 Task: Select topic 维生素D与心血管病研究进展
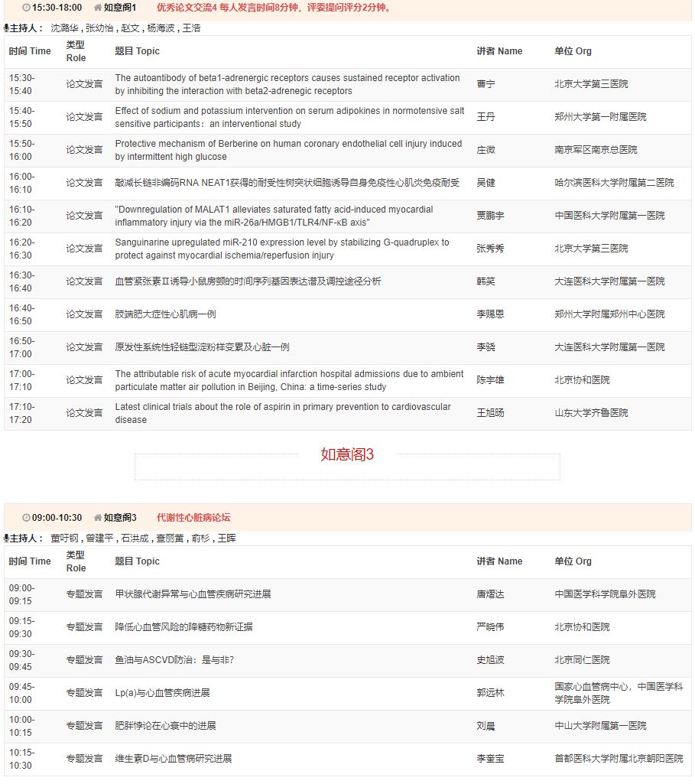click(x=174, y=759)
